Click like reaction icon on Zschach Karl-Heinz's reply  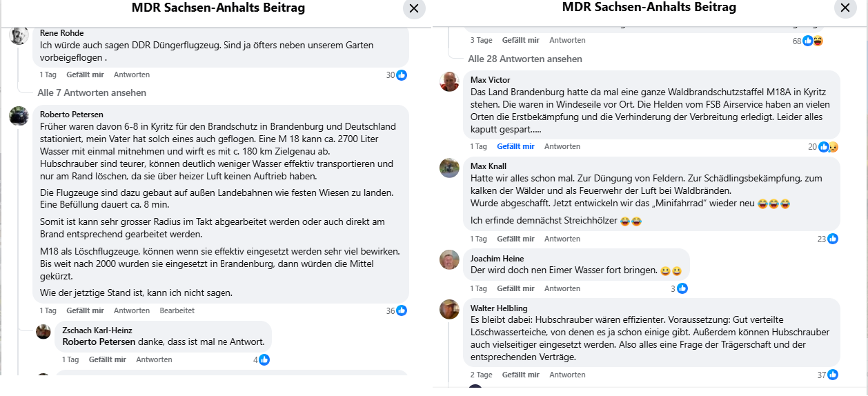[264, 360]
